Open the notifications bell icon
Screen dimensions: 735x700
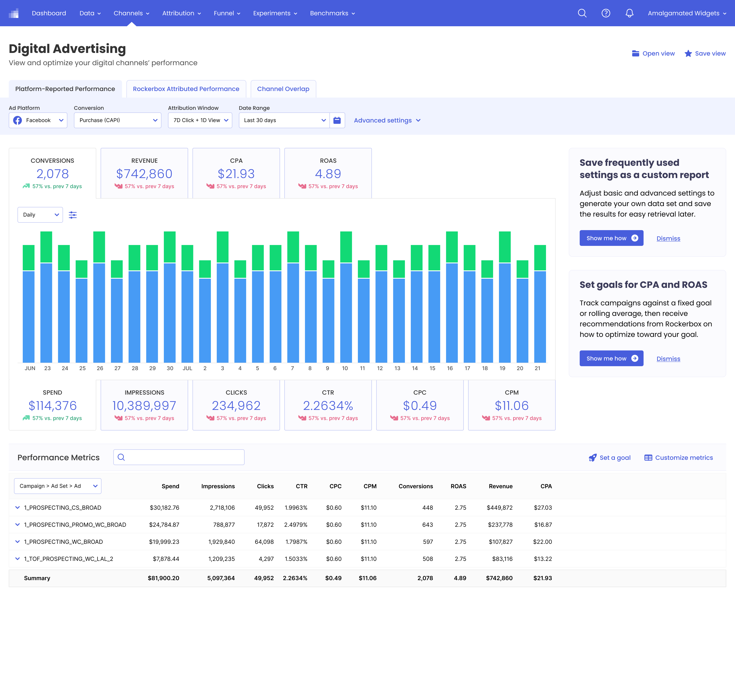coord(629,13)
